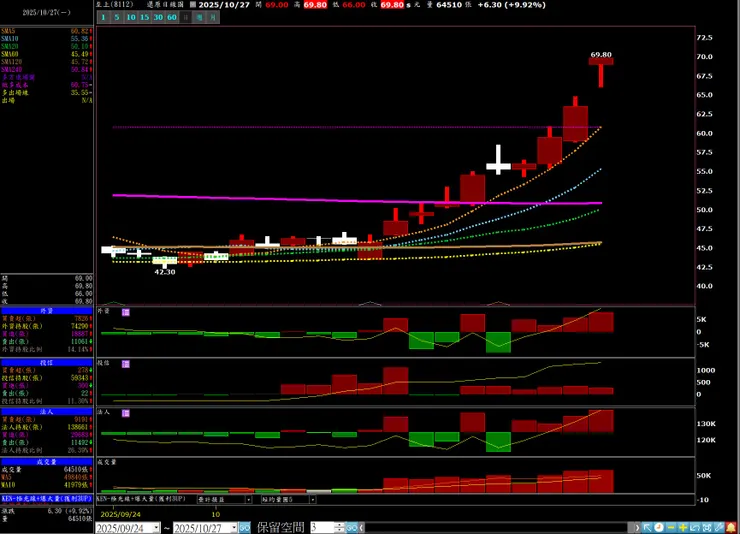Click the undo/return arrow icon
This screenshot has height=534, width=740.
point(695,527)
